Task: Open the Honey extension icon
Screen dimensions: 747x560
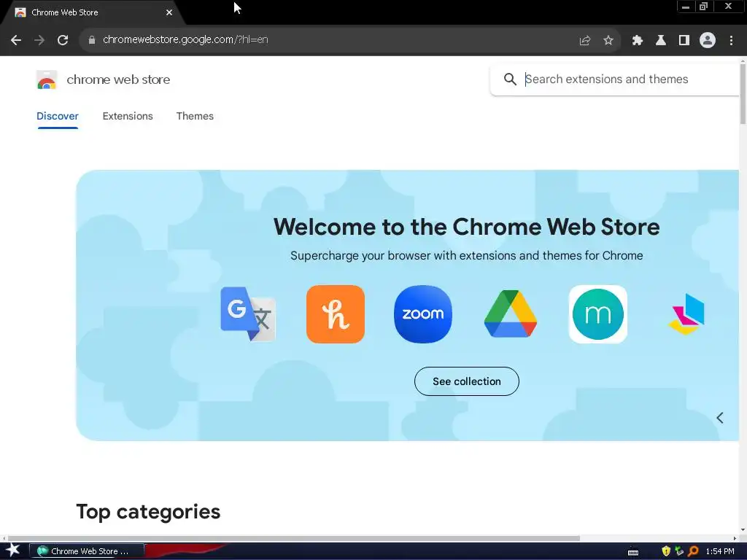Action: coord(336,314)
